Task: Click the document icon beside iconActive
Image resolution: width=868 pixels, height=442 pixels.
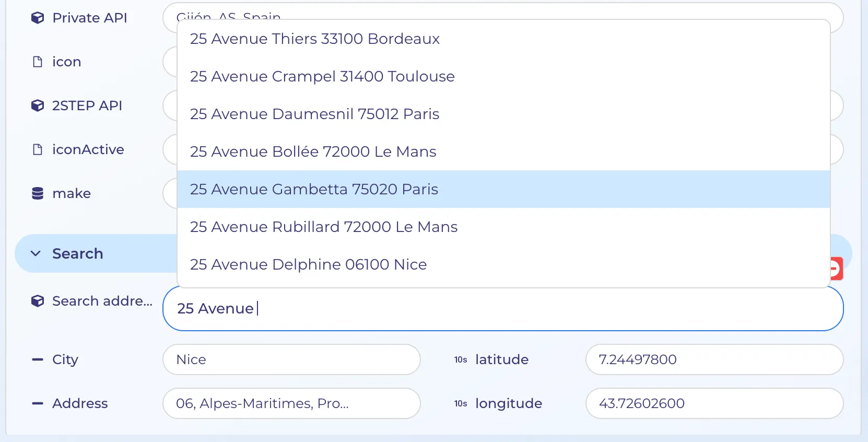Action: tap(38, 149)
